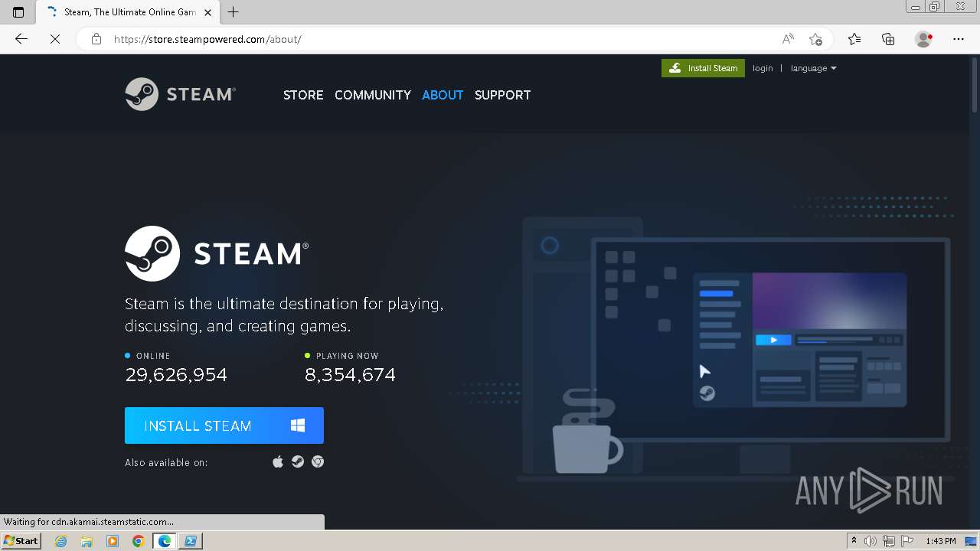Click the Show desktop button
The image size is (980, 551).
point(971,541)
